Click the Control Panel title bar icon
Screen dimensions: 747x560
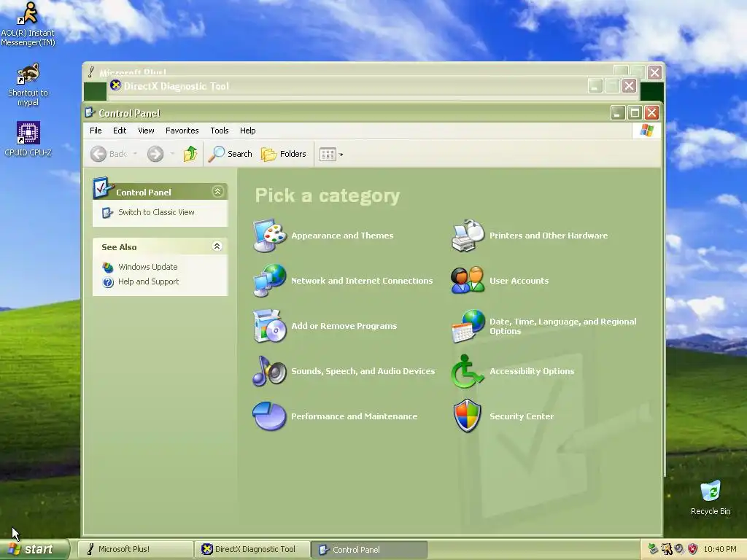[x=90, y=113]
